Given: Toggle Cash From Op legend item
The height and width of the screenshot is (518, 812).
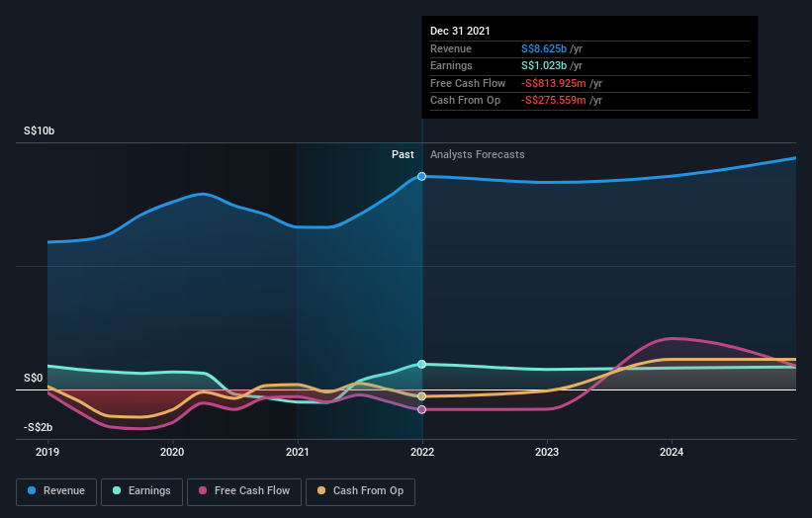Looking at the screenshot, I should click(361, 490).
